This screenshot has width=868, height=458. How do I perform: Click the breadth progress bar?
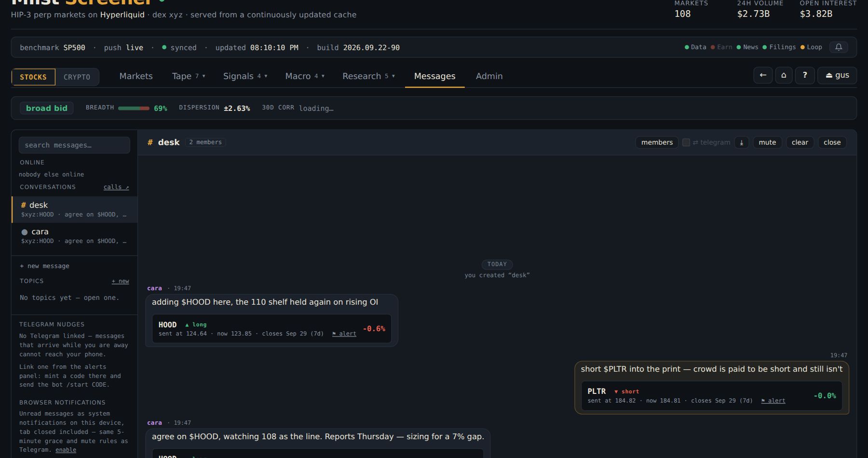coord(134,108)
